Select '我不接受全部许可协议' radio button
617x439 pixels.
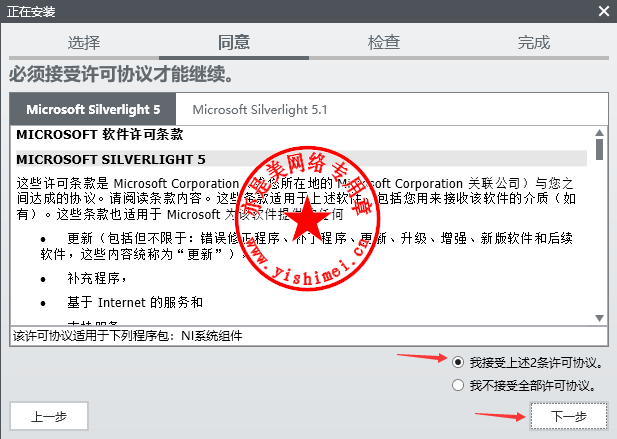458,385
